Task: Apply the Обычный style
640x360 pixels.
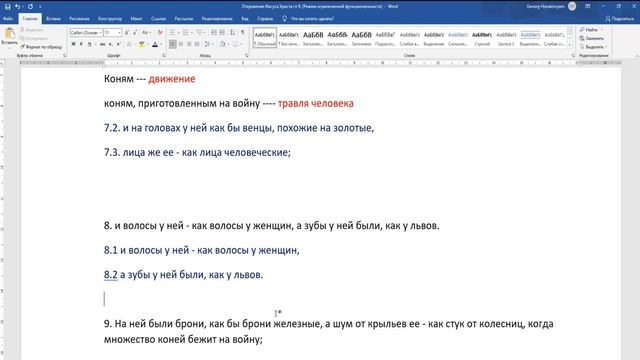Action: pos(264,38)
